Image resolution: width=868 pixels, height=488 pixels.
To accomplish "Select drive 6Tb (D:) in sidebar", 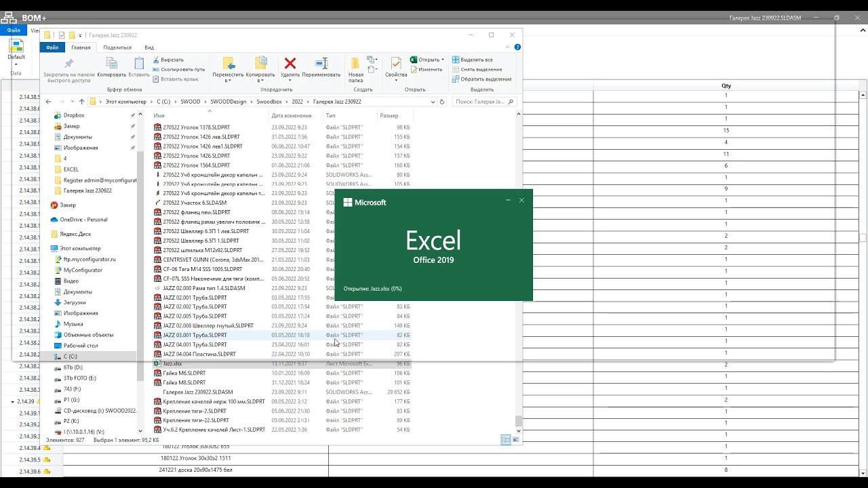I will (68, 367).
